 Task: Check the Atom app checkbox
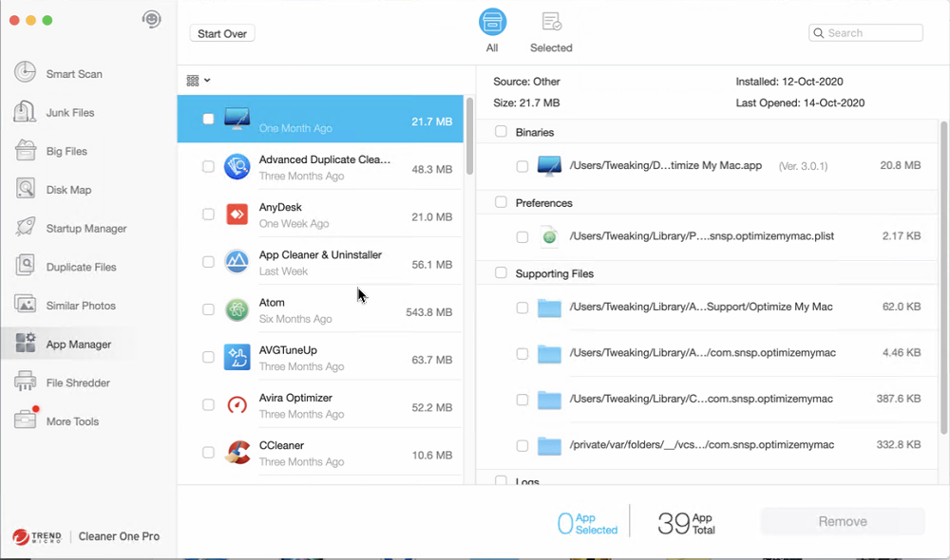pos(208,309)
